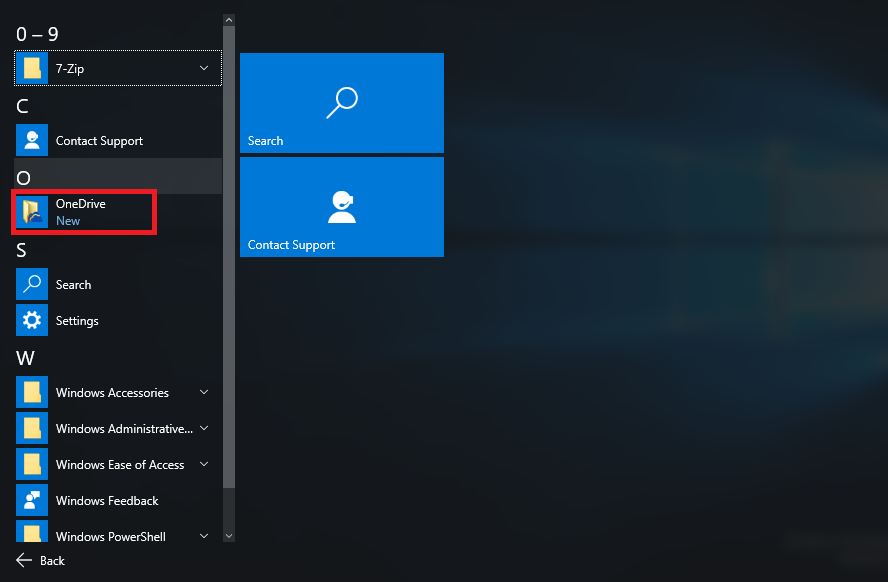Open the Settings gear icon

coord(32,320)
